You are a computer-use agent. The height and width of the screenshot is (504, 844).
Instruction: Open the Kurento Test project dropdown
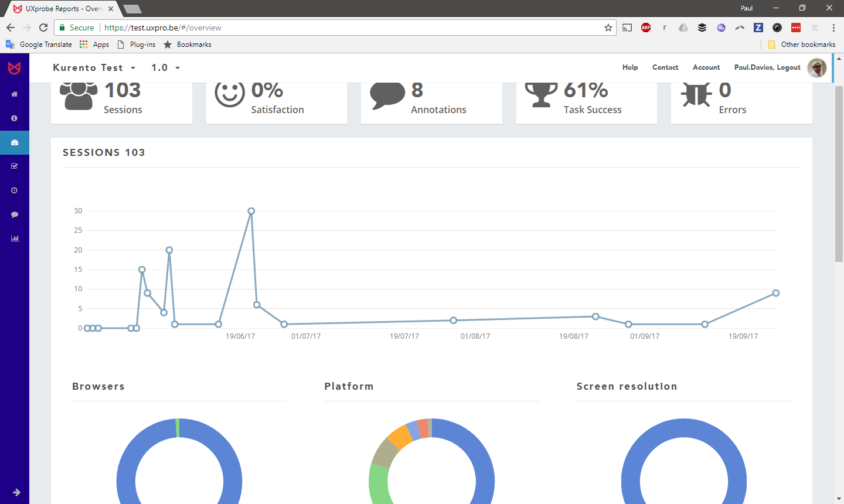pos(94,68)
